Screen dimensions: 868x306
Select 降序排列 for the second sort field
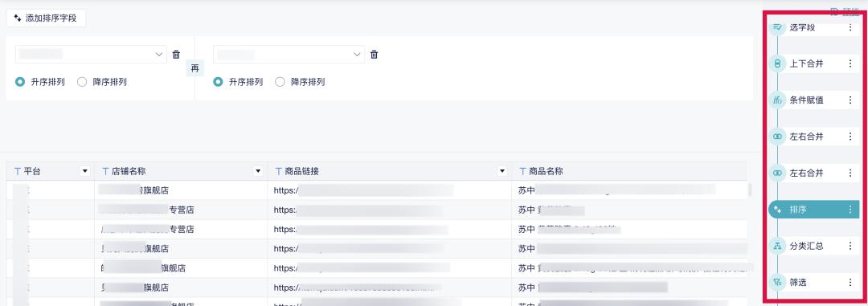click(x=301, y=82)
